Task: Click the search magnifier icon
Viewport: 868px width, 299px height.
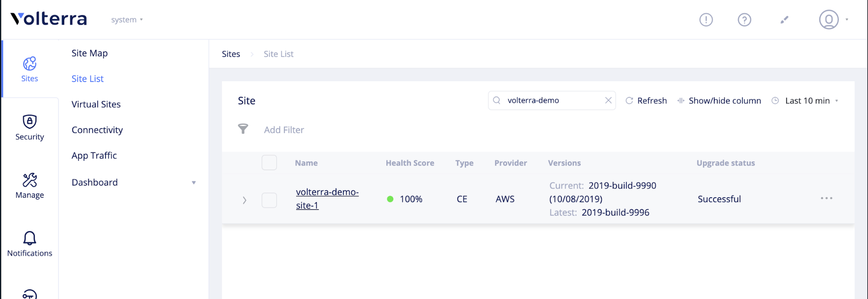Action: [497, 100]
